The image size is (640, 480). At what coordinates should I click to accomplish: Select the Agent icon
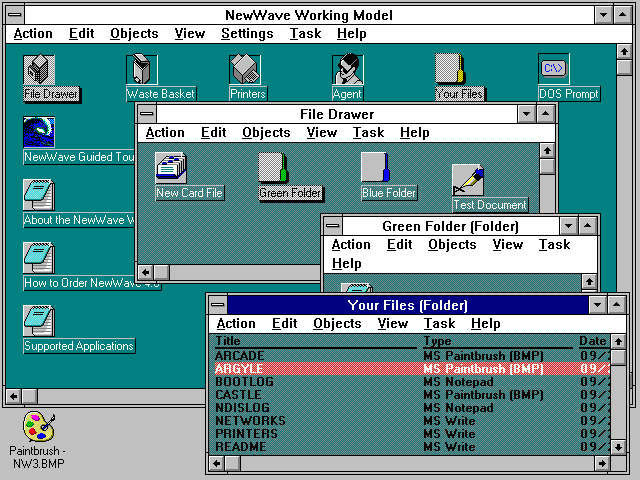coord(347,70)
